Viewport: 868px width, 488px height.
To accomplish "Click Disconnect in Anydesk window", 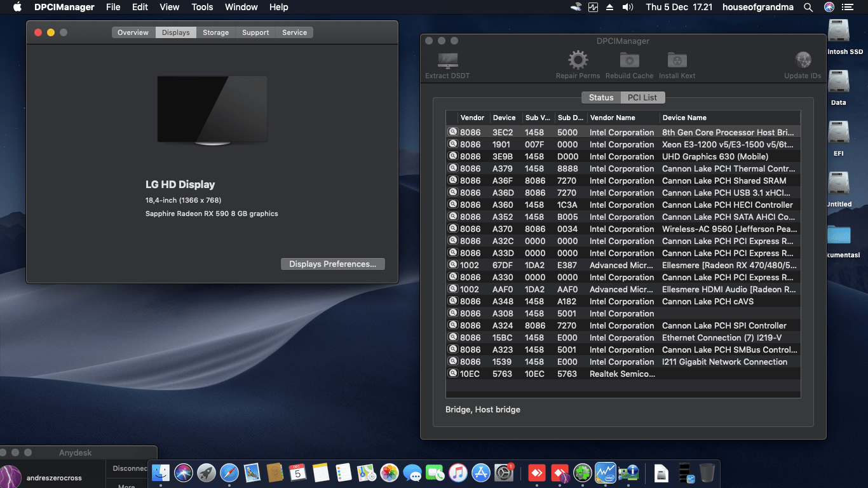I will [x=131, y=468].
